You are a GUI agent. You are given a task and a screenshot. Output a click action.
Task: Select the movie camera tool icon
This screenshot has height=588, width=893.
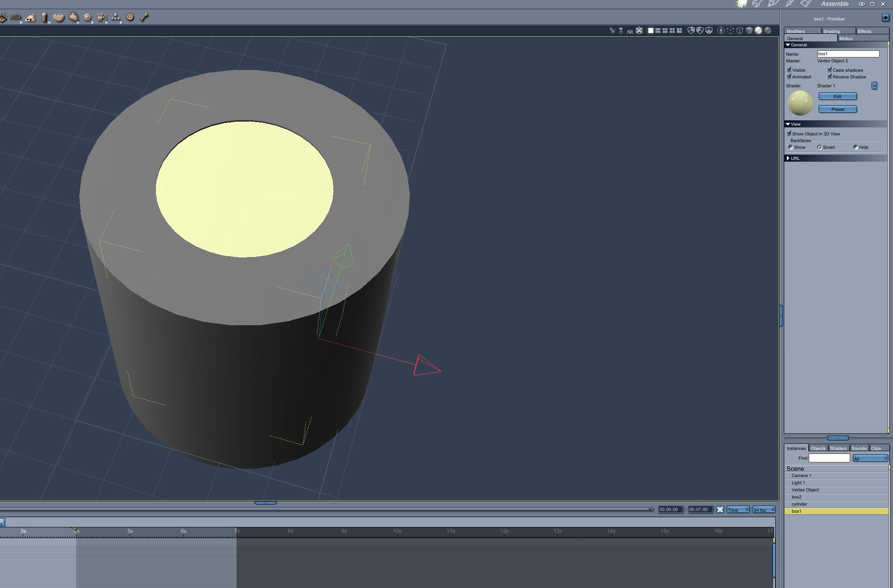click(x=102, y=17)
